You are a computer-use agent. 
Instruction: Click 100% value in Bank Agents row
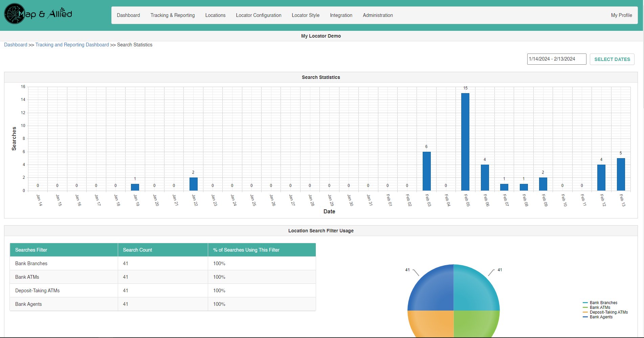click(x=219, y=304)
